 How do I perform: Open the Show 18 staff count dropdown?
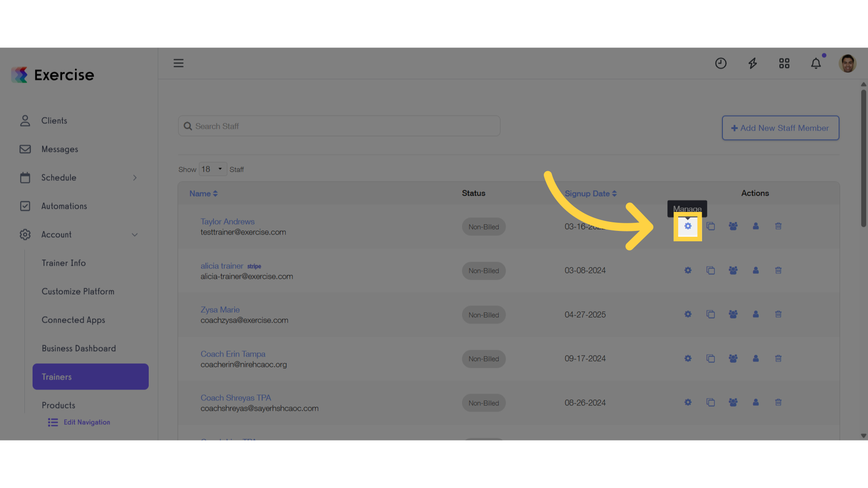pos(213,169)
